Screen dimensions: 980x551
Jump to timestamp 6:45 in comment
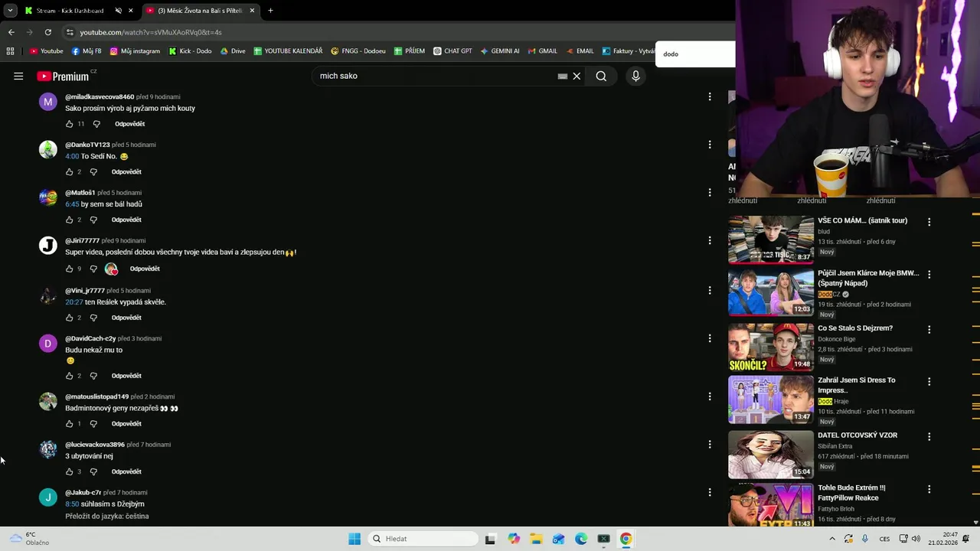pyautogui.click(x=72, y=204)
